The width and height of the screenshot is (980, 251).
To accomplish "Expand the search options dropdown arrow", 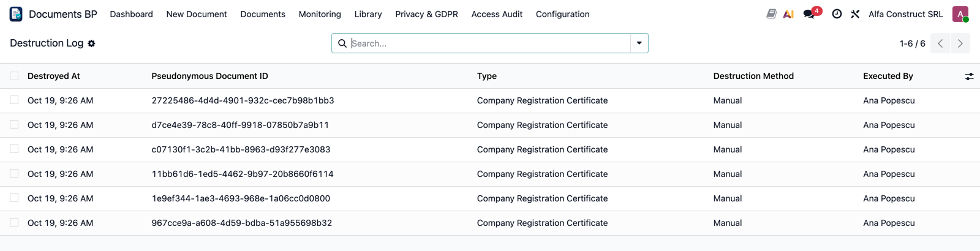I will coord(639,43).
